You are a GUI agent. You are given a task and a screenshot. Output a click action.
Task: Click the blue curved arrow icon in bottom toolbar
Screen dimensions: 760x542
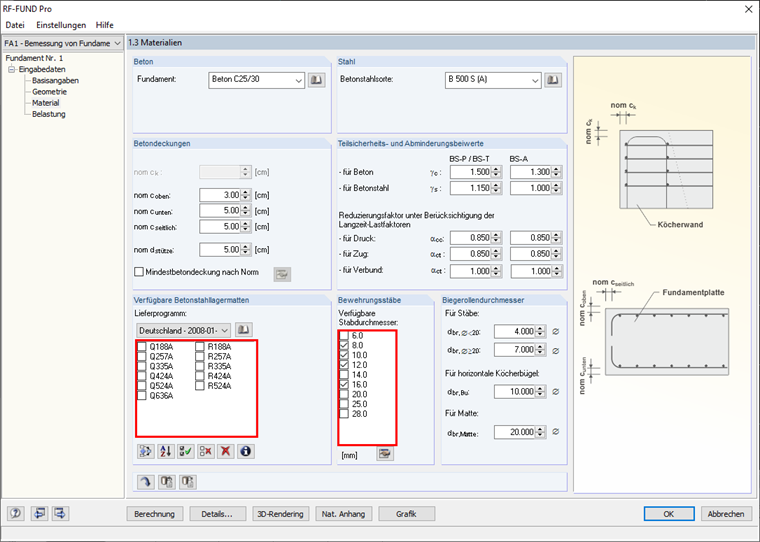[145, 482]
